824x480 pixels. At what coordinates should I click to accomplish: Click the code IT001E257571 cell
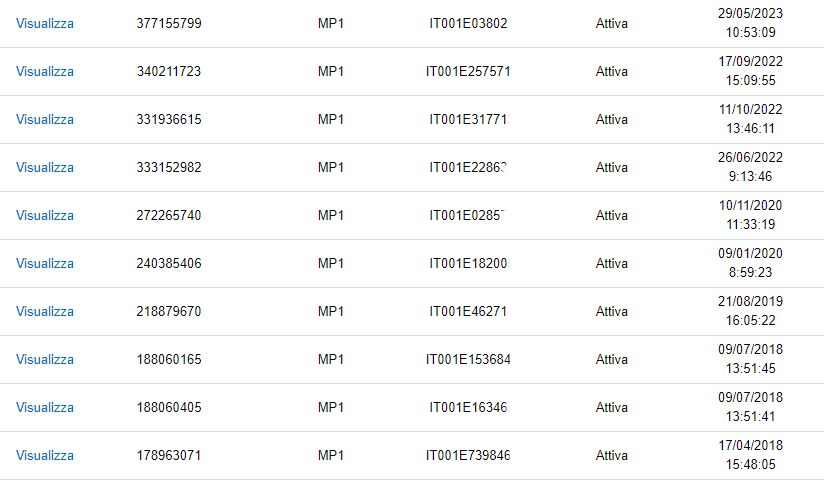468,71
